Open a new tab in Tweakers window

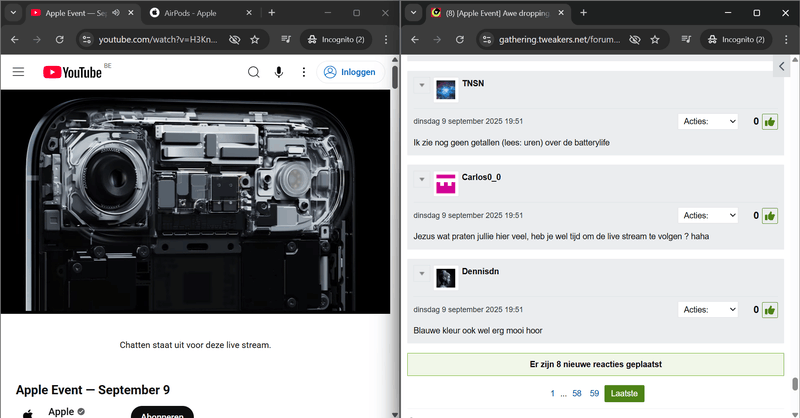584,13
